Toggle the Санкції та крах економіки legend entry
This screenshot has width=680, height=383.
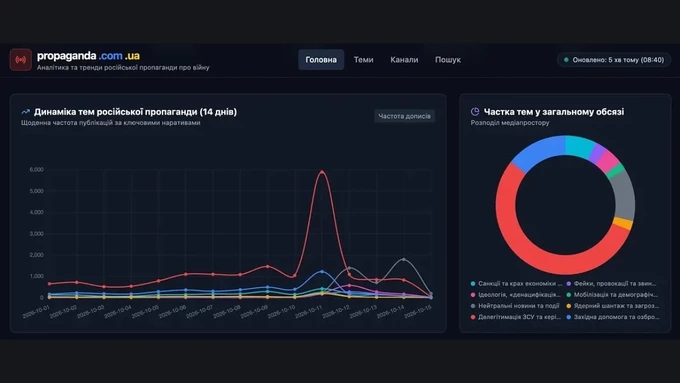point(516,284)
